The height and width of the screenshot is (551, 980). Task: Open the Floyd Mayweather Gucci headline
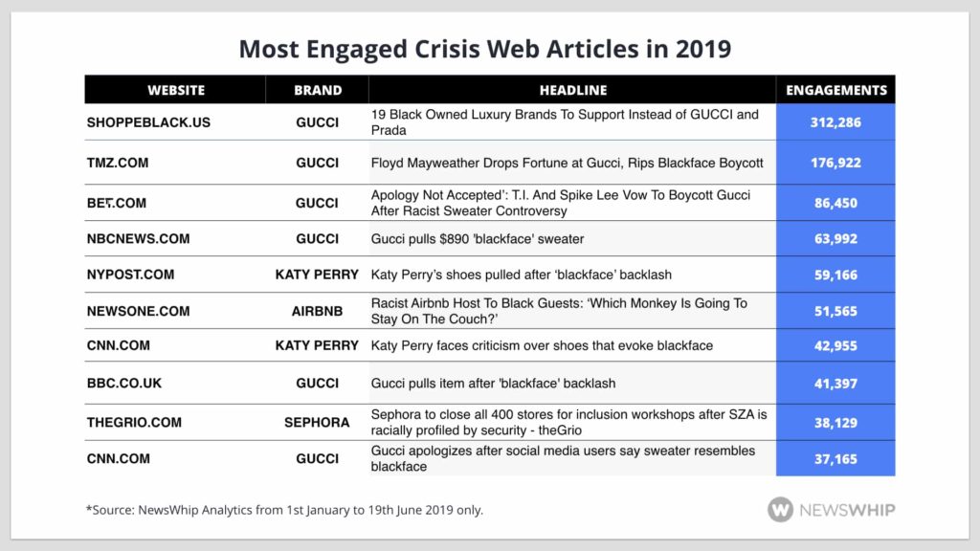[x=567, y=163]
